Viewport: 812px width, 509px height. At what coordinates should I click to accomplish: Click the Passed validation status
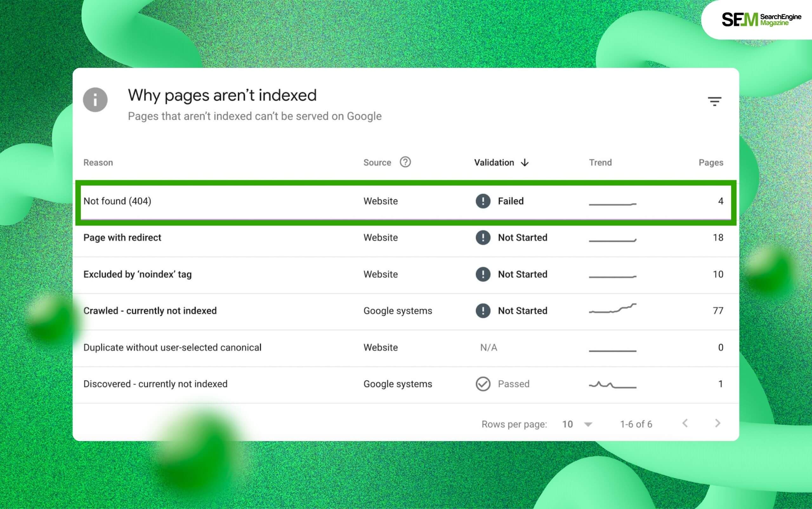coord(514,384)
